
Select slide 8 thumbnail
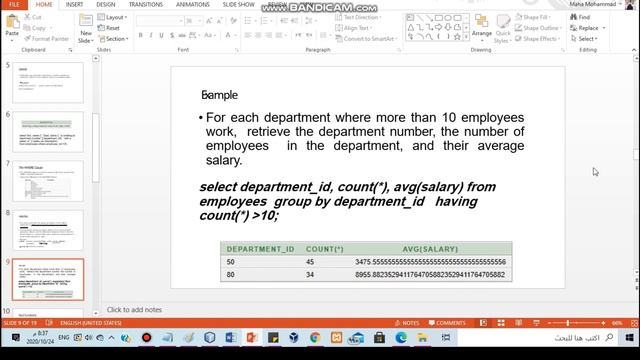pyautogui.click(x=48, y=230)
